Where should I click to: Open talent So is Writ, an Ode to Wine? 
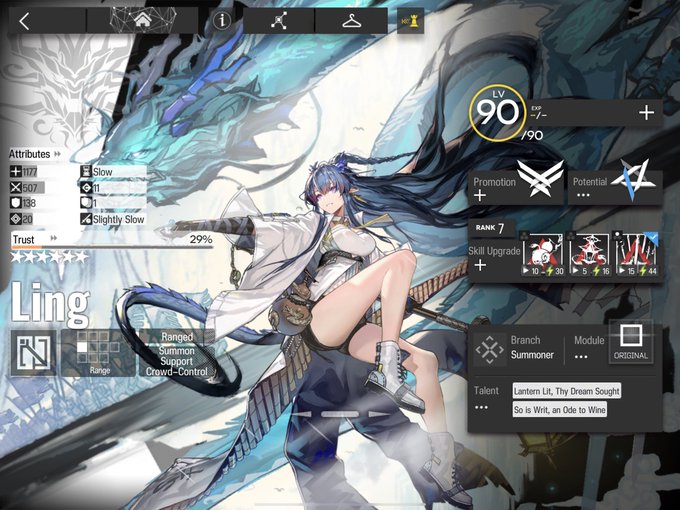click(x=559, y=409)
